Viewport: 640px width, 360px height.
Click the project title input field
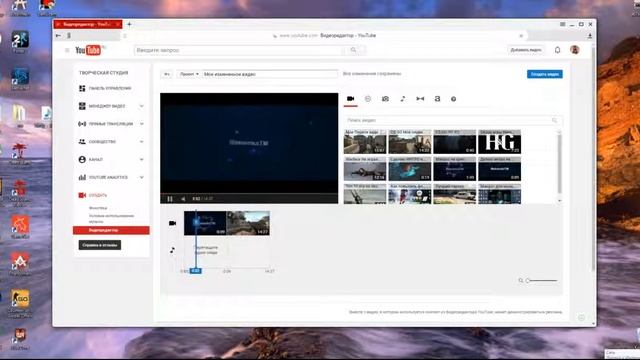(270, 74)
